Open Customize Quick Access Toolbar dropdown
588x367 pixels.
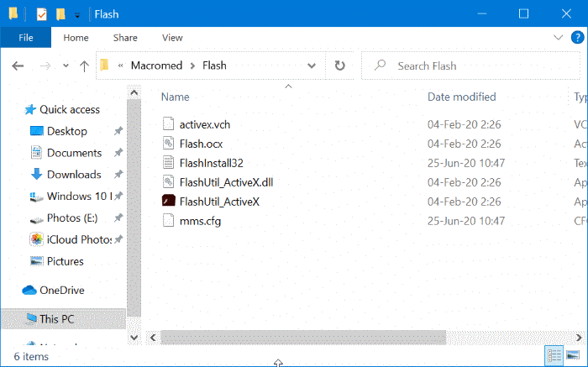point(77,15)
